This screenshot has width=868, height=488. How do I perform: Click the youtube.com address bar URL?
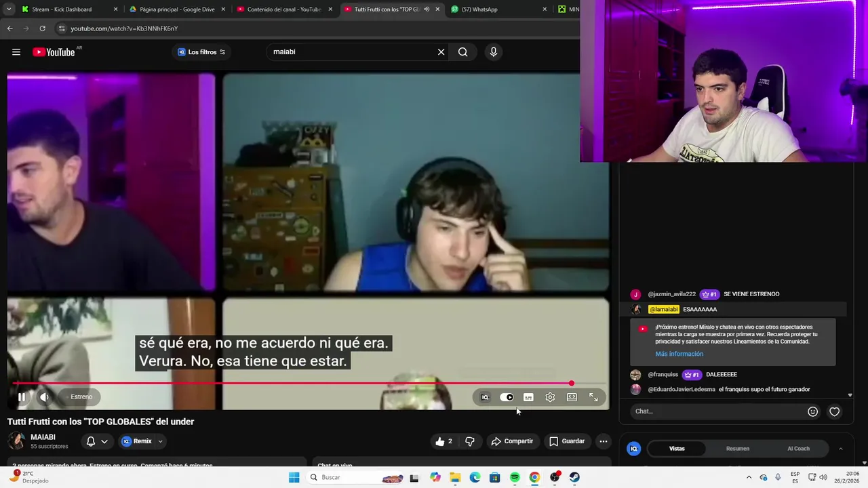point(124,28)
